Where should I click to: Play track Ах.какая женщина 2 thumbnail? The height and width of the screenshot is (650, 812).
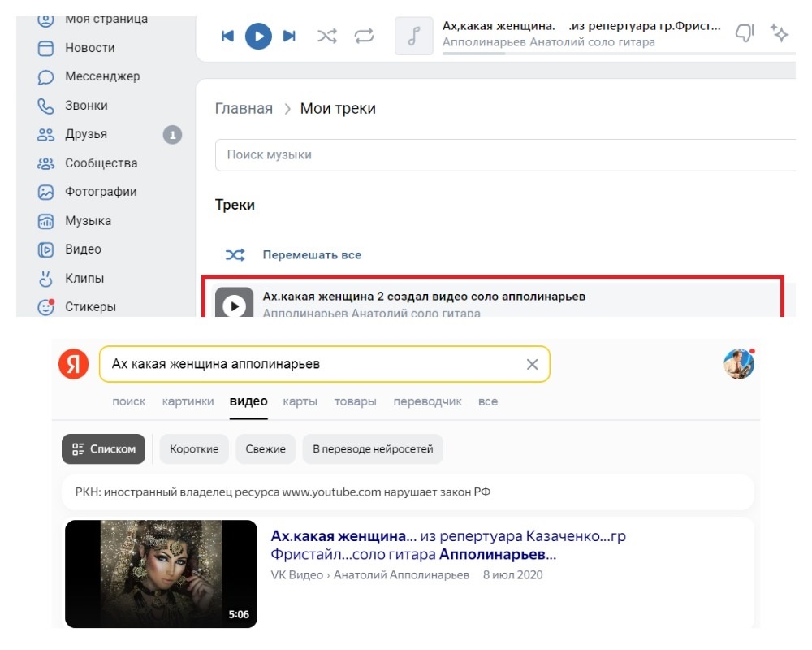pyautogui.click(x=234, y=303)
